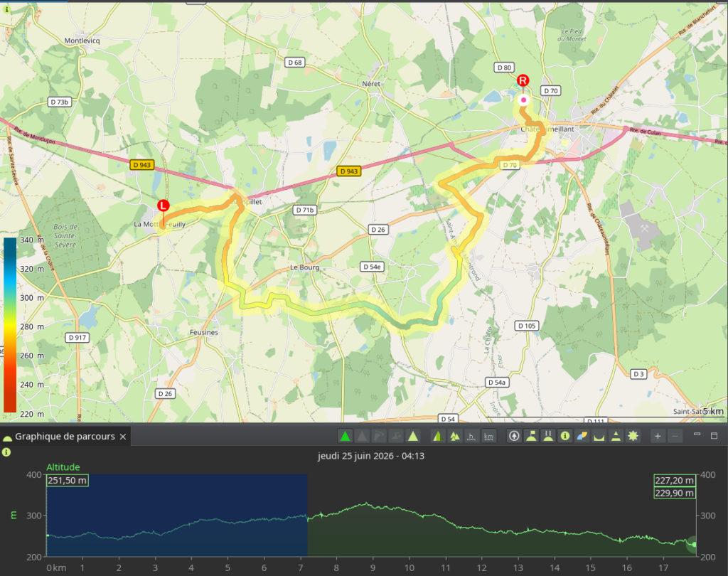Click the '280 m' legend label

coord(31,326)
